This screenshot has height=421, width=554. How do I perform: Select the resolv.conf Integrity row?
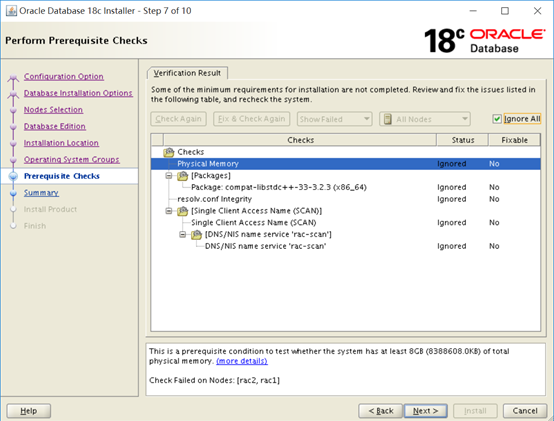point(346,199)
